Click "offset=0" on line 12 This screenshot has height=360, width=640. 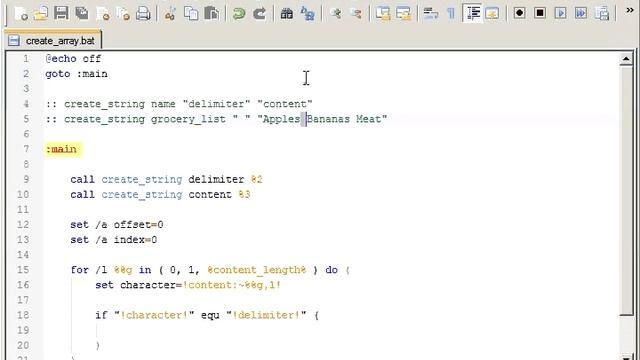(138, 224)
